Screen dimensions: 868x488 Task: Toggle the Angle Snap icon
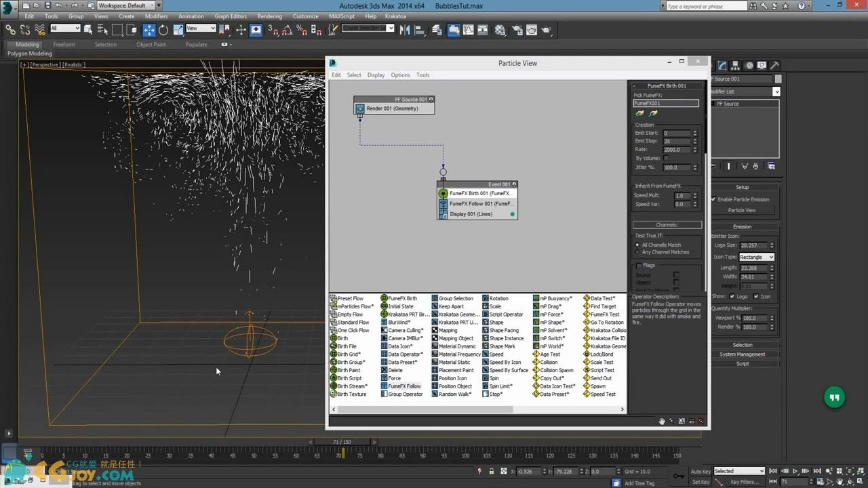pyautogui.click(x=287, y=30)
